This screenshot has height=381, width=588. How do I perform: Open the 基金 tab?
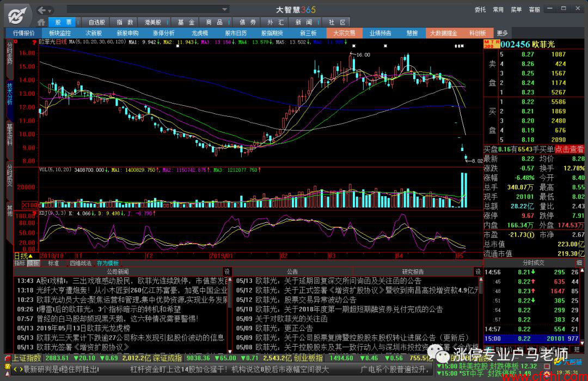coord(186,22)
